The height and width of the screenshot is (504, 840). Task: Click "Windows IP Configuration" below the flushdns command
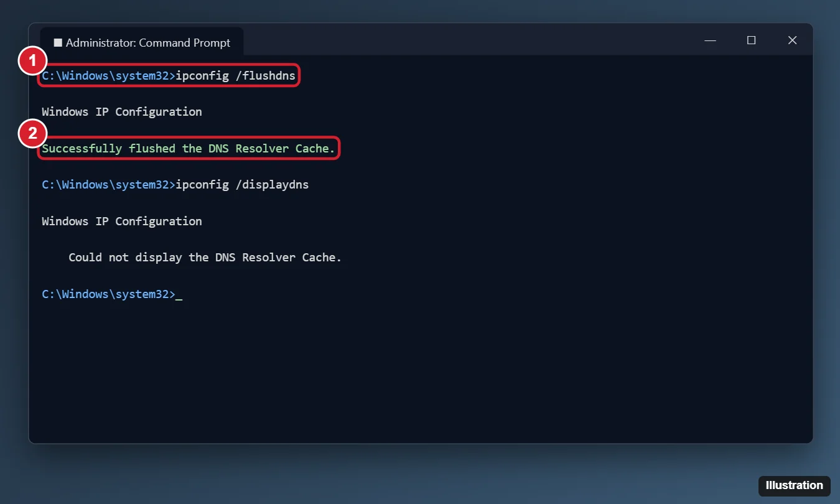tap(122, 112)
